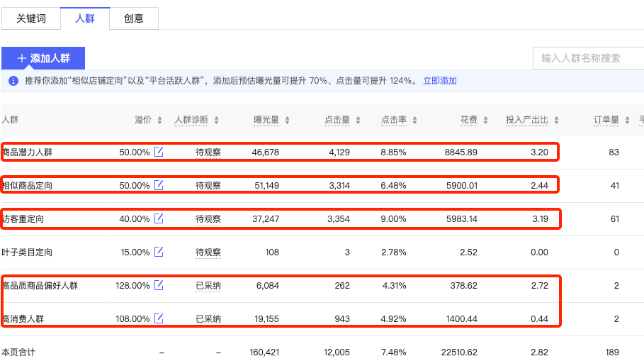
Task: Click total 曝光量 value 160,421
Action: pos(264,352)
